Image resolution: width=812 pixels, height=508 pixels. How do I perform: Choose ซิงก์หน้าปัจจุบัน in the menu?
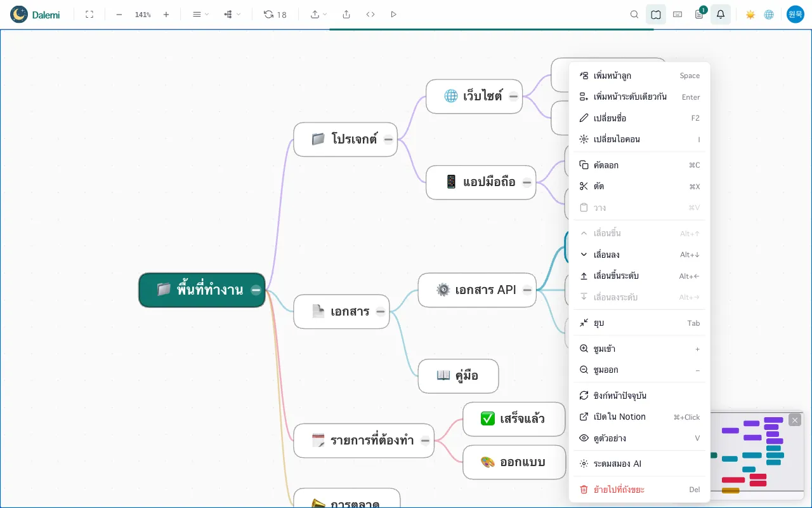[639, 396]
